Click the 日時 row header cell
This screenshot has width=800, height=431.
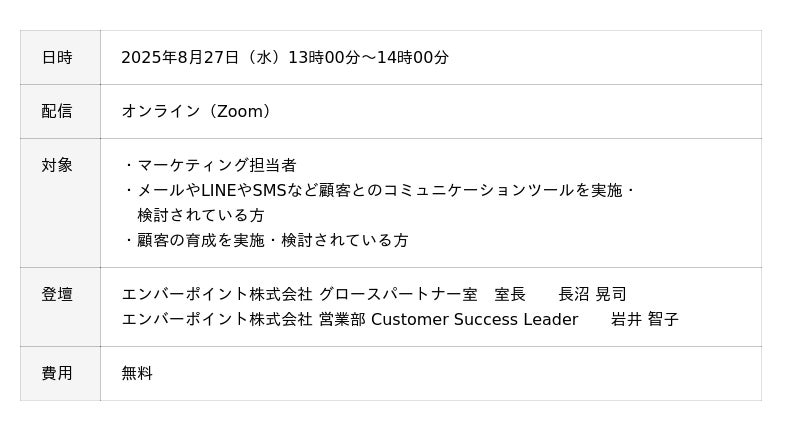[57, 57]
